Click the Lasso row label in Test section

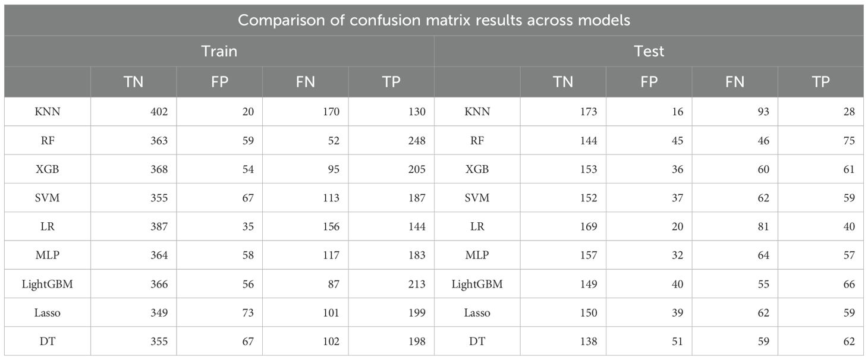[477, 313]
